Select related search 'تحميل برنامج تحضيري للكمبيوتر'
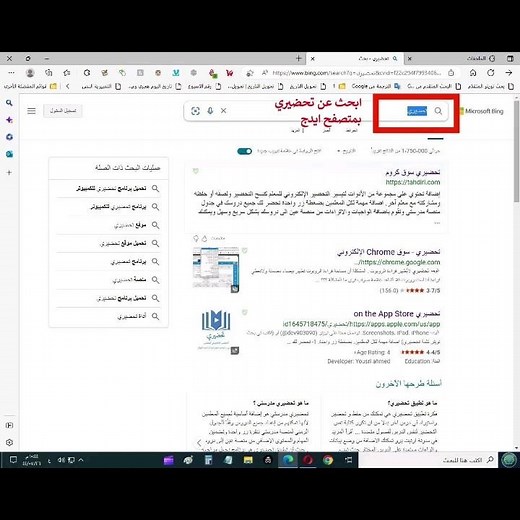Viewport: 520px width, 520px height. 108,189
